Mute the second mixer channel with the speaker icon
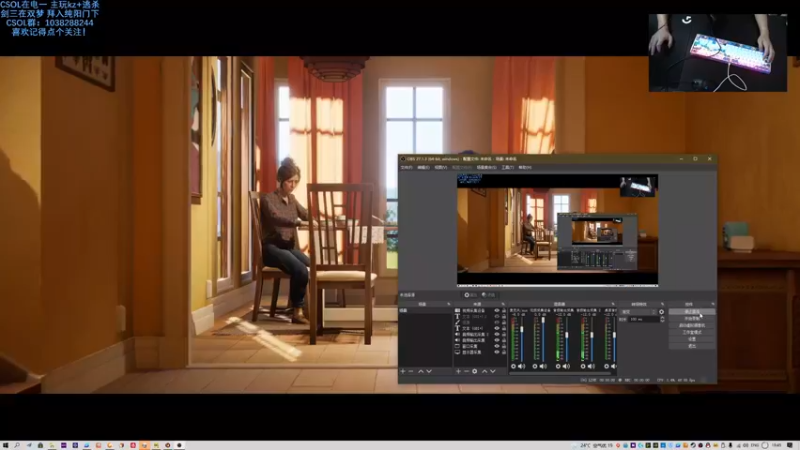Viewport: 800px width, 450px height. click(543, 366)
